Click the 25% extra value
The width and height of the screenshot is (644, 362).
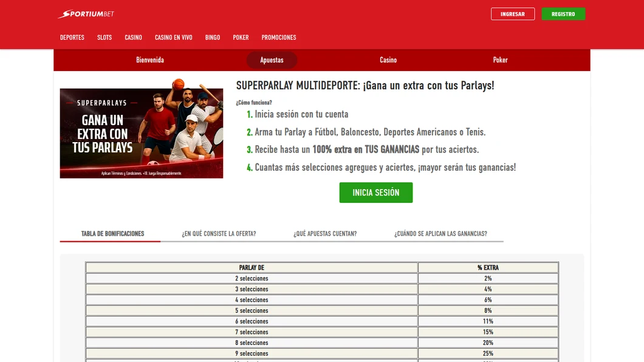[488, 353]
